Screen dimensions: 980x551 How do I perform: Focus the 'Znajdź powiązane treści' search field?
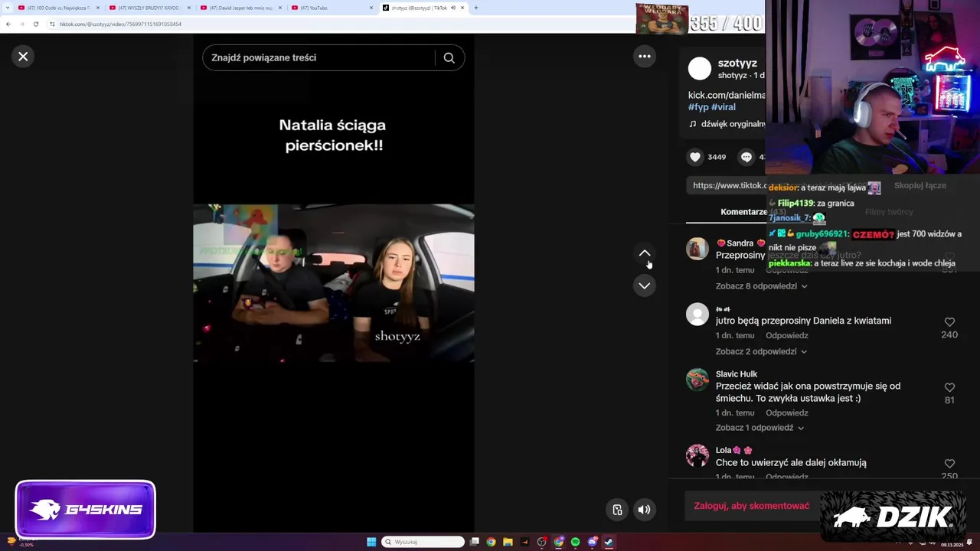(x=320, y=57)
